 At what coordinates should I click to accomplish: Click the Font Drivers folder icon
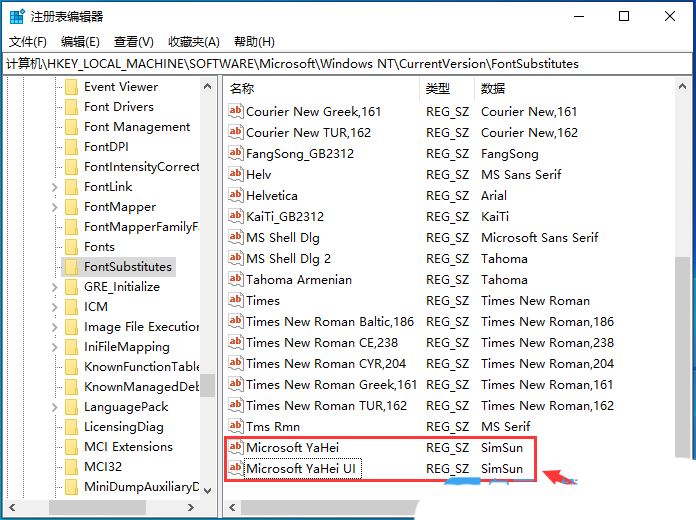[x=71, y=107]
